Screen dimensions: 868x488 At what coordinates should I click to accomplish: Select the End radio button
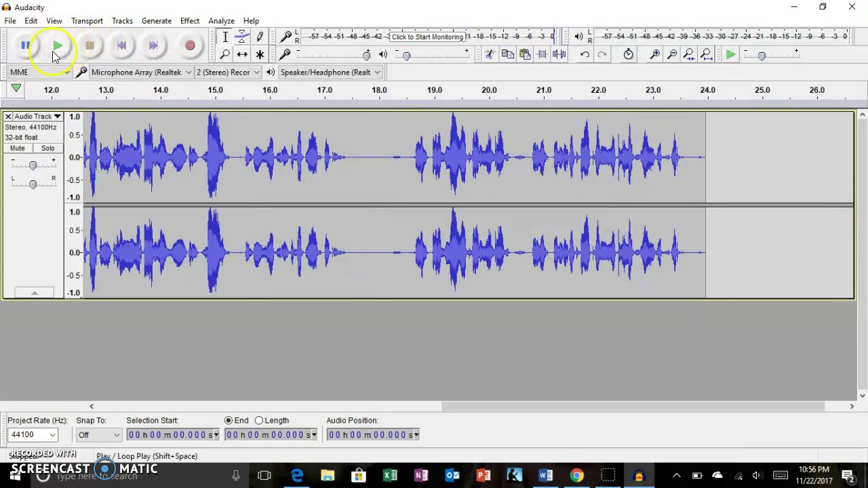[229, 420]
